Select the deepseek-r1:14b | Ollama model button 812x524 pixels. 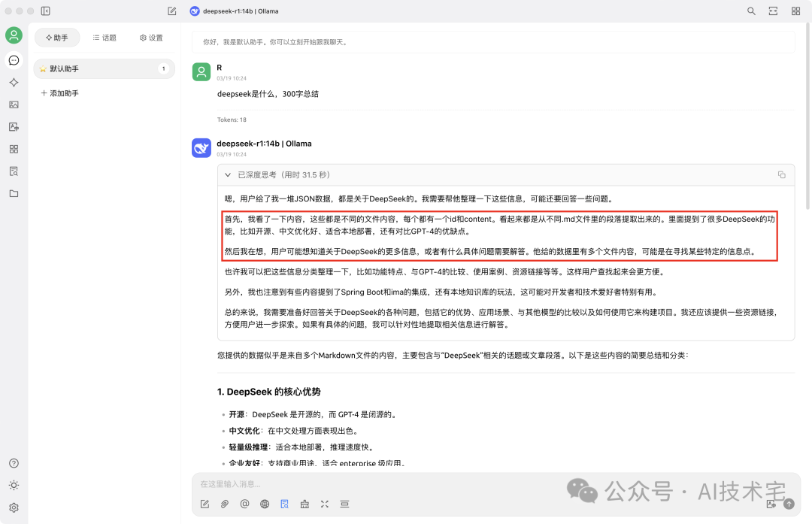[x=234, y=11]
